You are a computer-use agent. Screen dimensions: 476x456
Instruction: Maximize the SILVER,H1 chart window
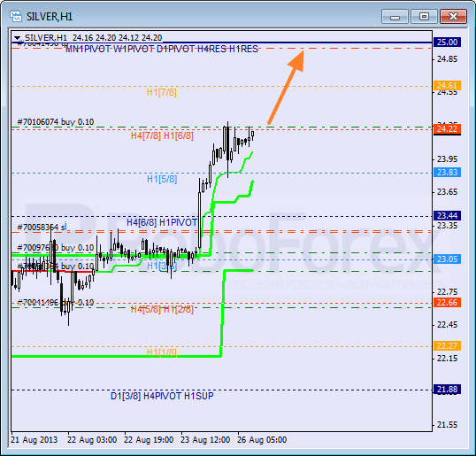point(424,17)
